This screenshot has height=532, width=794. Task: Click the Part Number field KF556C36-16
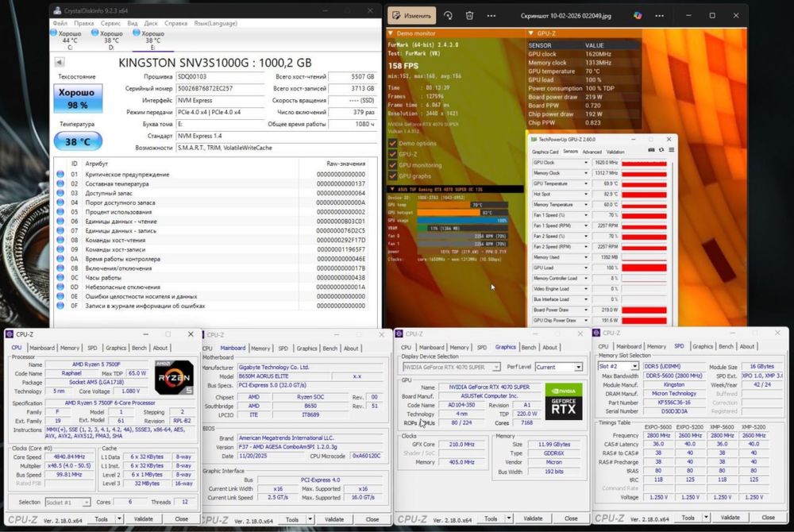coord(673,403)
